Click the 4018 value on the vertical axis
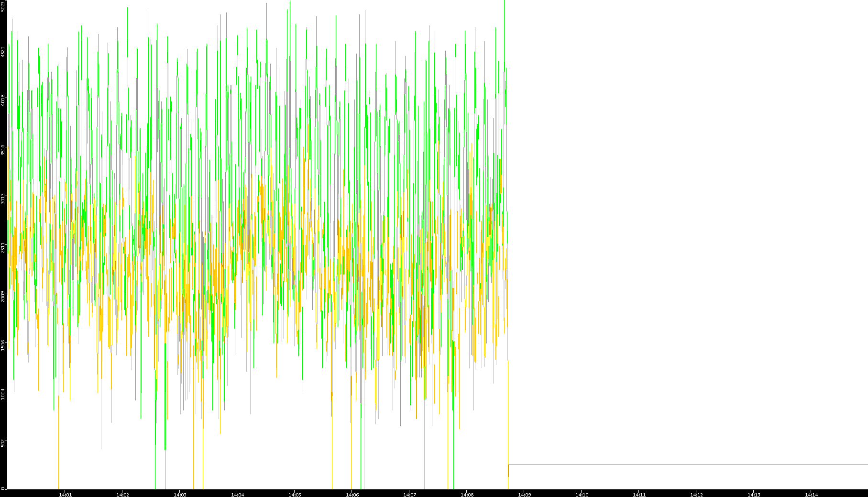 (3, 100)
